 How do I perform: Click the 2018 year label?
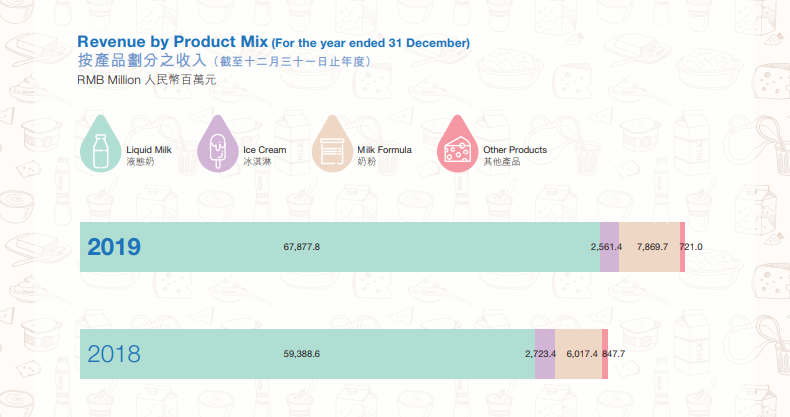tap(113, 354)
